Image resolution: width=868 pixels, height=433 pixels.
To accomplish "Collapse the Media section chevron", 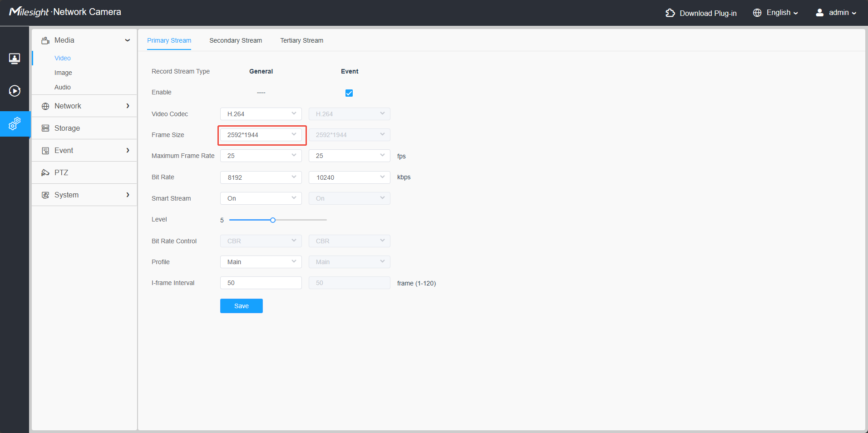I will coord(128,40).
